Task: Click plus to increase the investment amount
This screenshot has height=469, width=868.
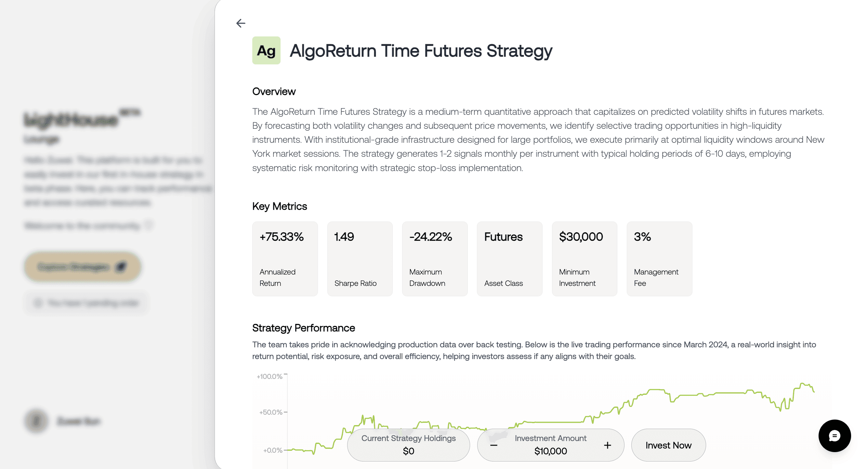Action: (607, 445)
